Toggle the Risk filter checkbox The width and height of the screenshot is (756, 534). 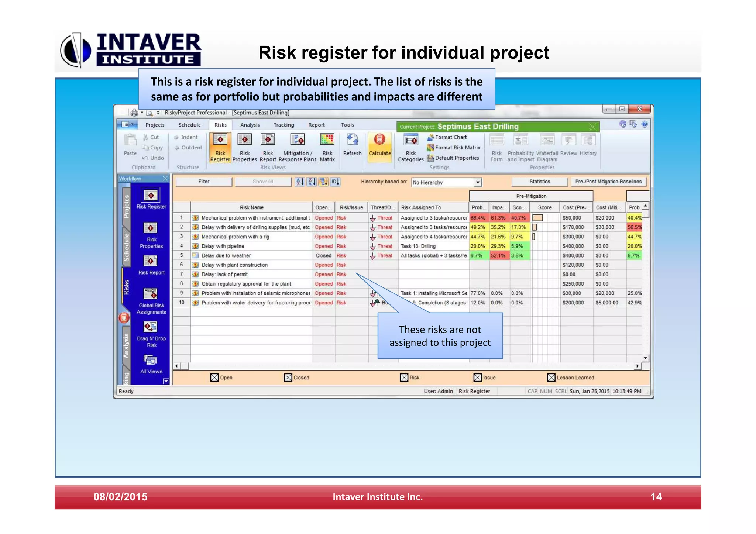(x=404, y=378)
